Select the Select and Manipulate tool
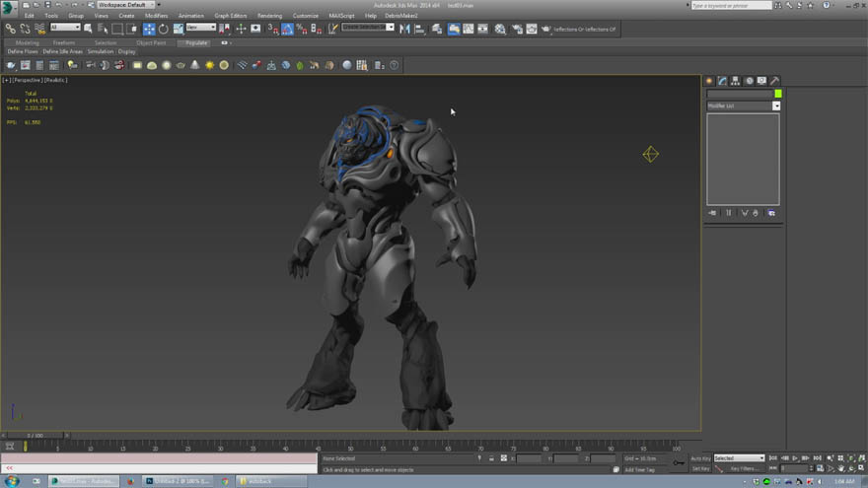868x488 pixels. (241, 29)
